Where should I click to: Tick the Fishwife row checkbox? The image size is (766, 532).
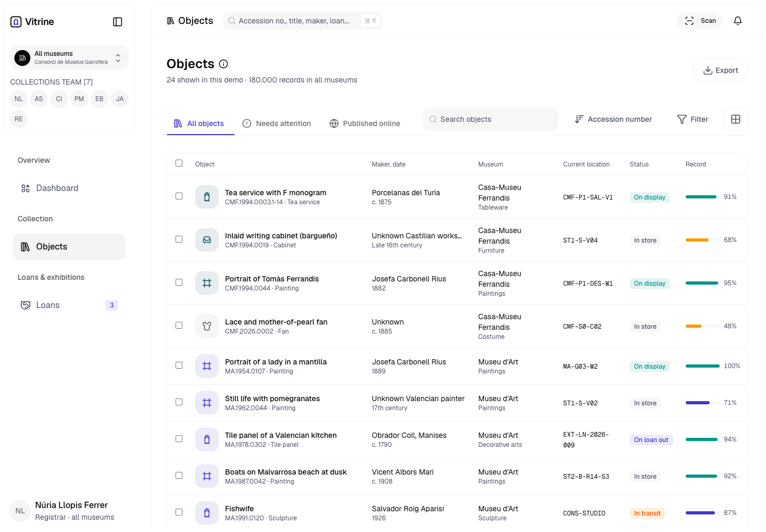coord(179,512)
